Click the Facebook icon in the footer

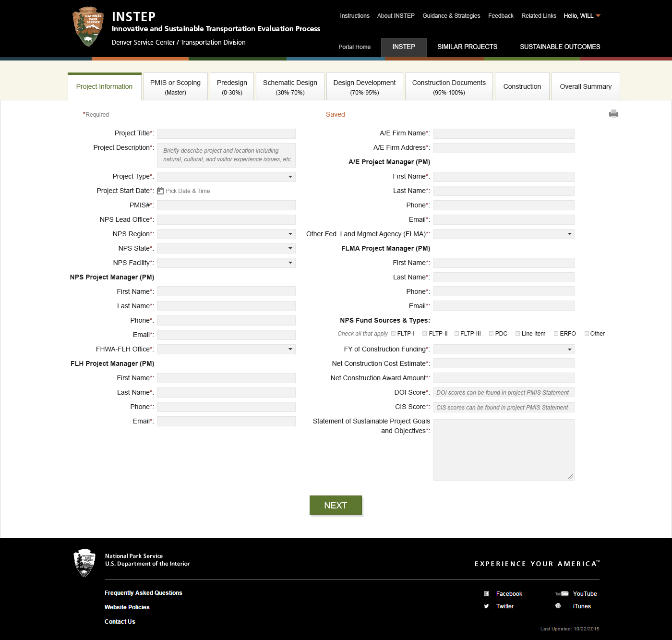pyautogui.click(x=486, y=593)
